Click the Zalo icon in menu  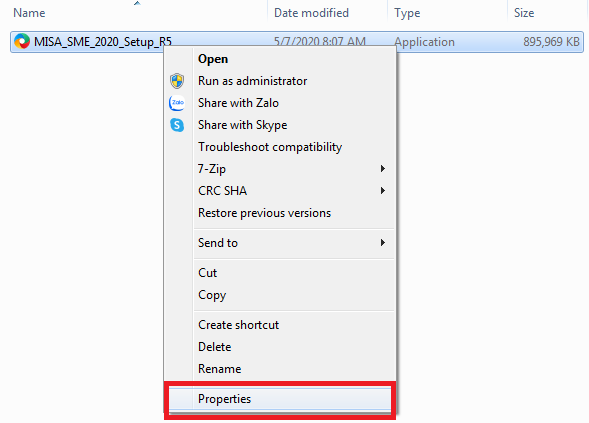tap(177, 103)
